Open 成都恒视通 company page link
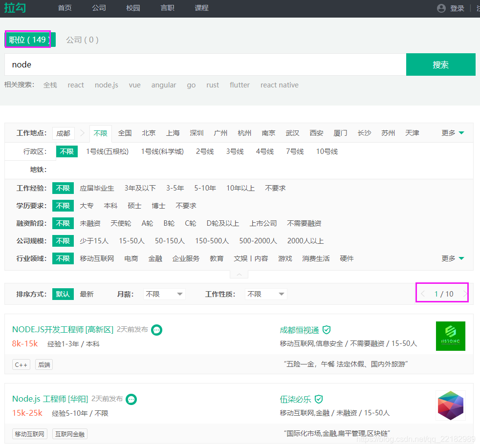480x448 pixels. 299,330
